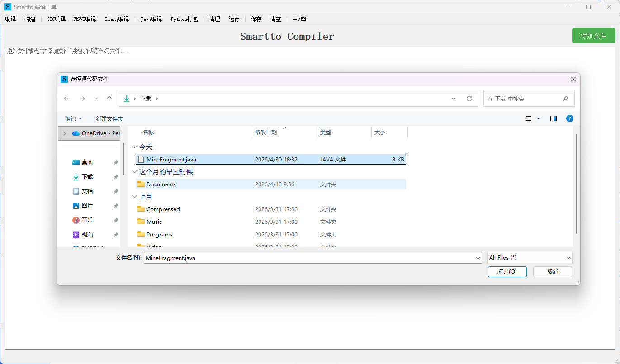Click the 打开(O) button

(507, 272)
